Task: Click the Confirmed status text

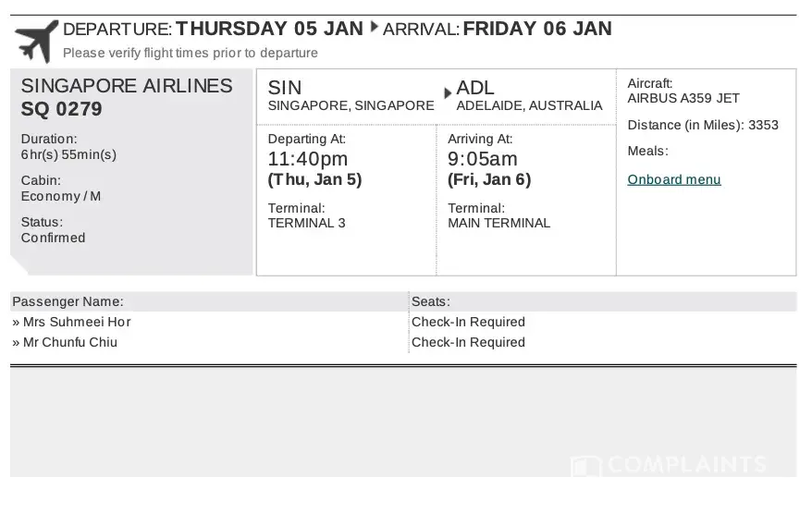Action: [x=53, y=238]
